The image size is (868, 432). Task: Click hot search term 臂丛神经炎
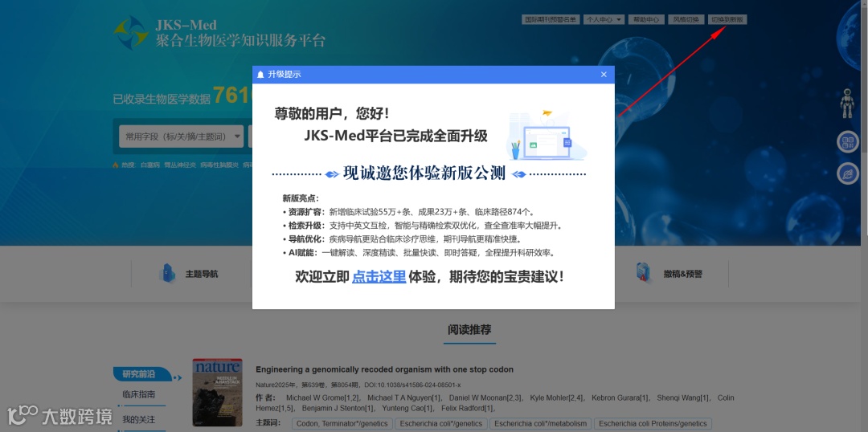(x=180, y=165)
